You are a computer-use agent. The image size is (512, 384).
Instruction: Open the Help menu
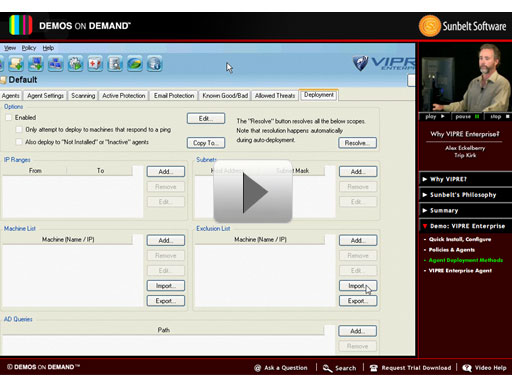(48, 48)
